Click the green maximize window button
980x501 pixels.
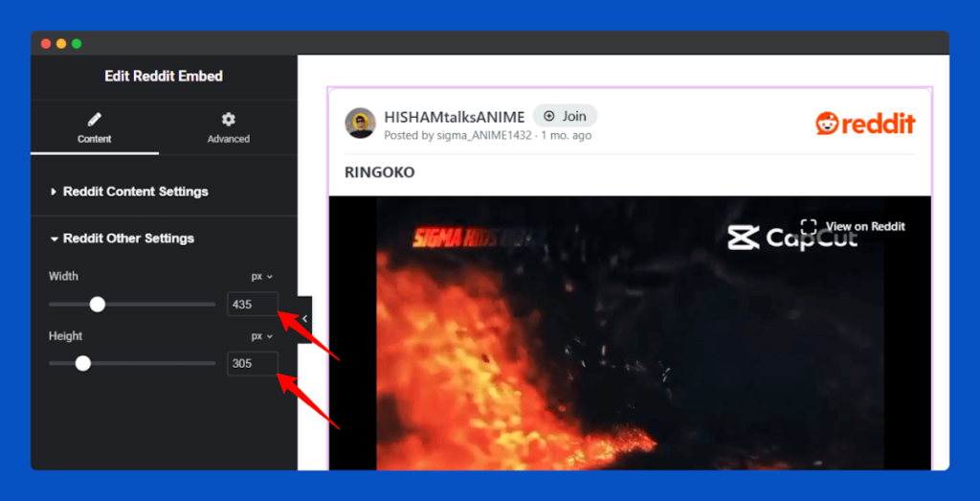77,44
